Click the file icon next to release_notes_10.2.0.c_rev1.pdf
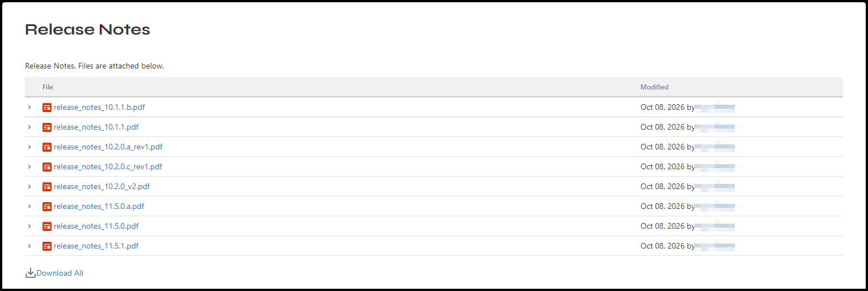This screenshot has width=868, height=291. (x=47, y=166)
